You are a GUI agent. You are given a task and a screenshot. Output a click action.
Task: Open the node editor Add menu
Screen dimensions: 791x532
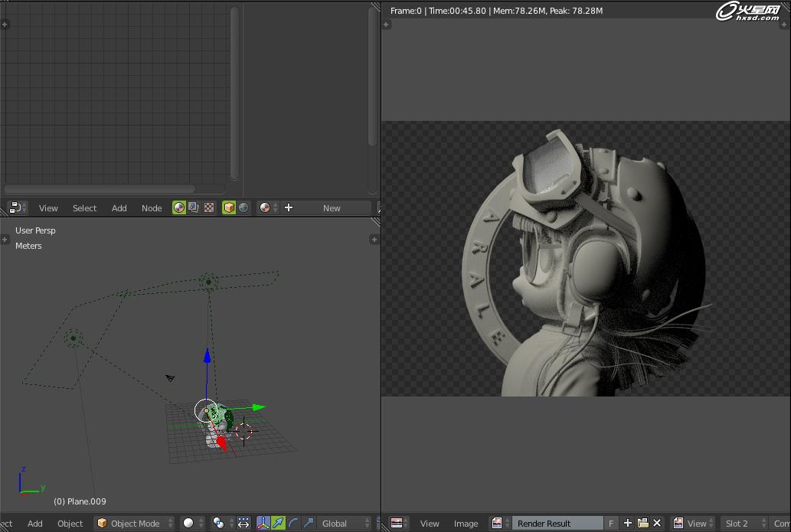(119, 207)
